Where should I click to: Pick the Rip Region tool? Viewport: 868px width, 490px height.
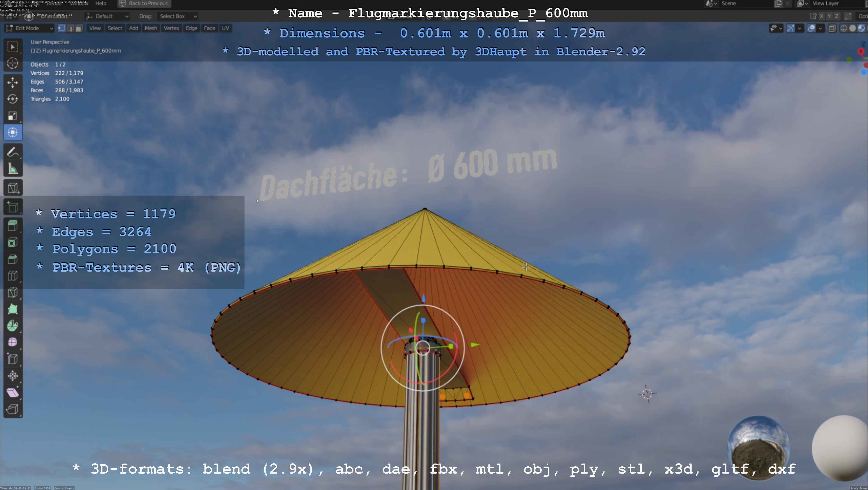point(13,409)
